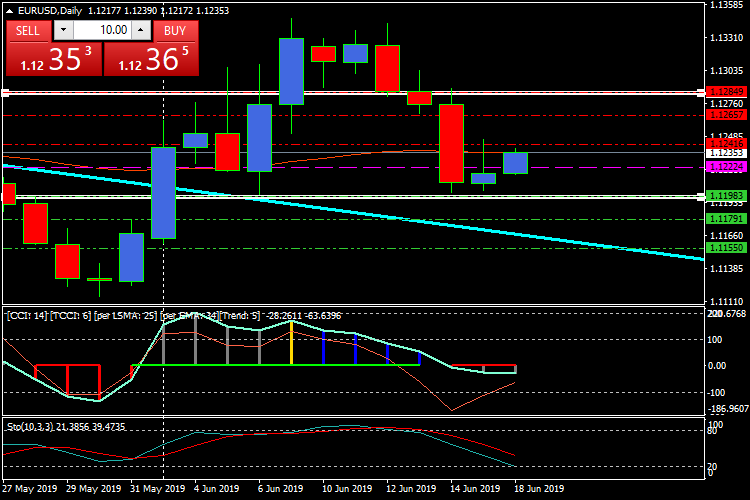Screen dimensions: 750x500
Task: Decrease lot volume with down arrow
Action: [63, 31]
